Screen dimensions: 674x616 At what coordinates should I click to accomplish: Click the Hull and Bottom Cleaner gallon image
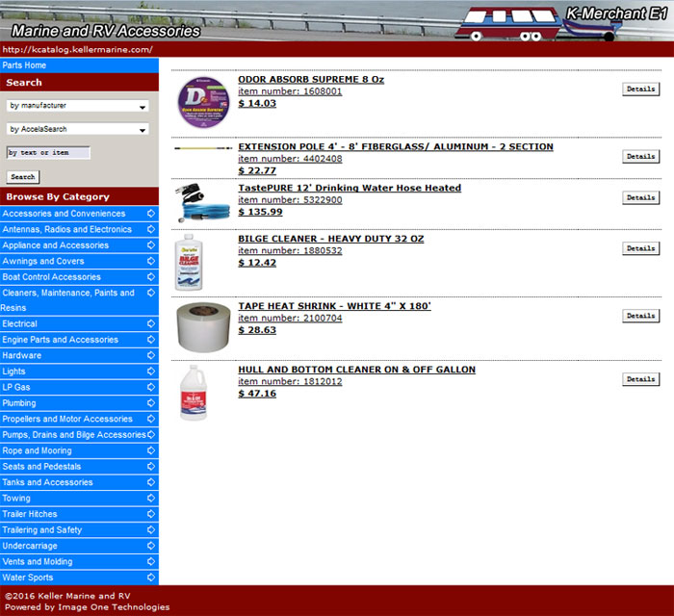pos(193,393)
